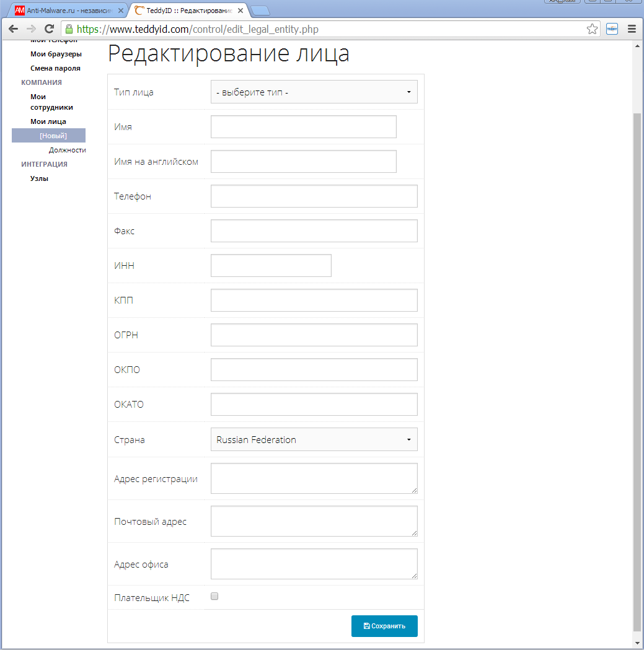The height and width of the screenshot is (650, 644).
Task: Open the TeddyID extension icon
Action: (612, 29)
